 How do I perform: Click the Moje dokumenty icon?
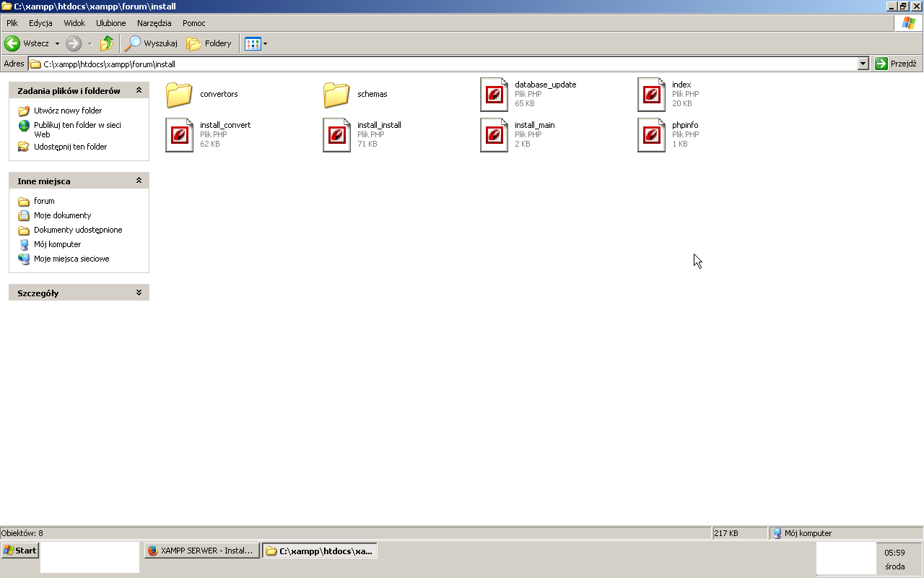click(x=24, y=215)
